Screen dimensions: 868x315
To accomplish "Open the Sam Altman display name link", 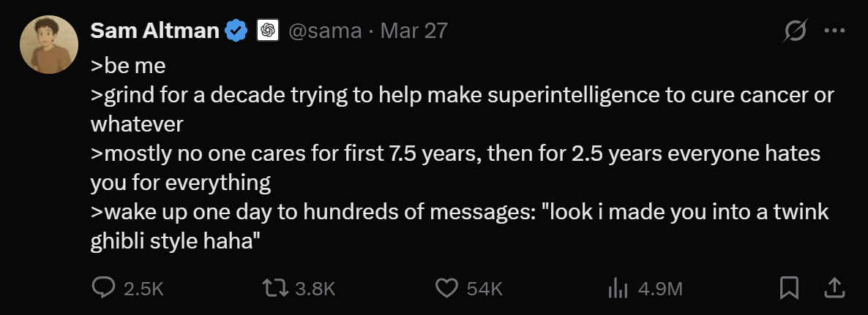I will 154,30.
